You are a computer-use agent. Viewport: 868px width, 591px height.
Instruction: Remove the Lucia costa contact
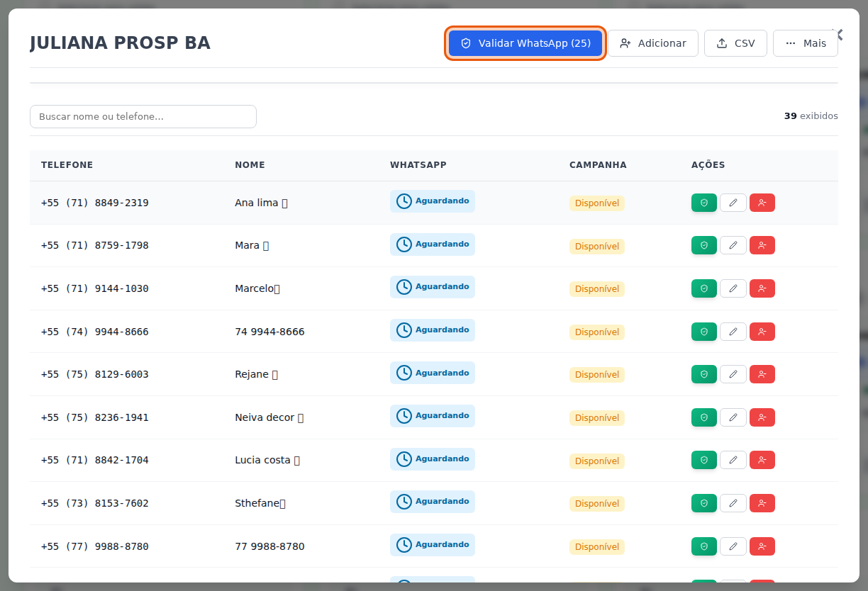click(x=762, y=460)
